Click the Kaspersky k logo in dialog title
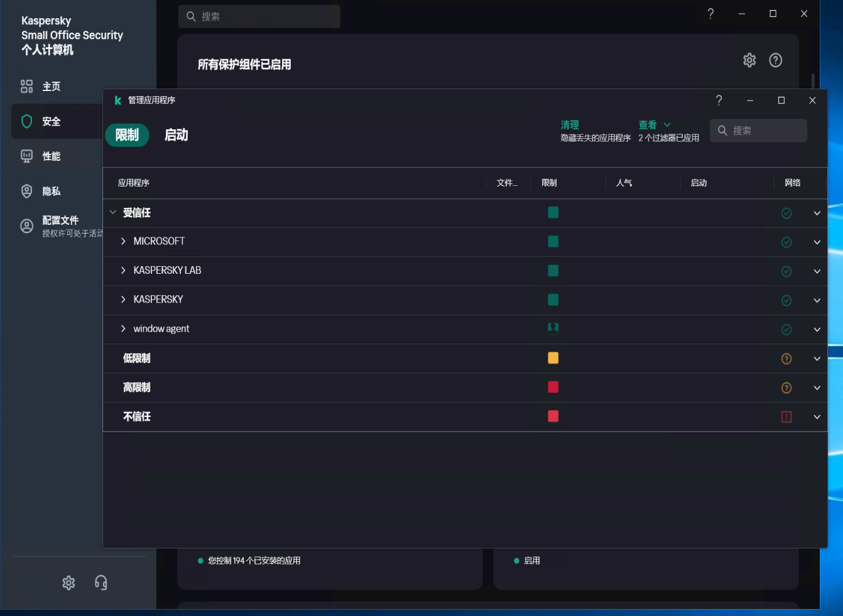The height and width of the screenshot is (616, 843). pos(117,100)
